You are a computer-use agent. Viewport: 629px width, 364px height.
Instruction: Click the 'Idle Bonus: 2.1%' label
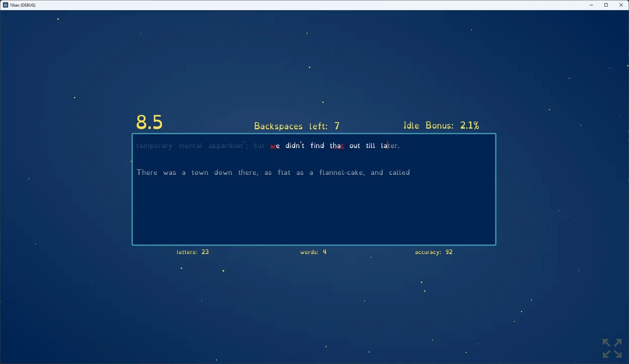coord(441,125)
